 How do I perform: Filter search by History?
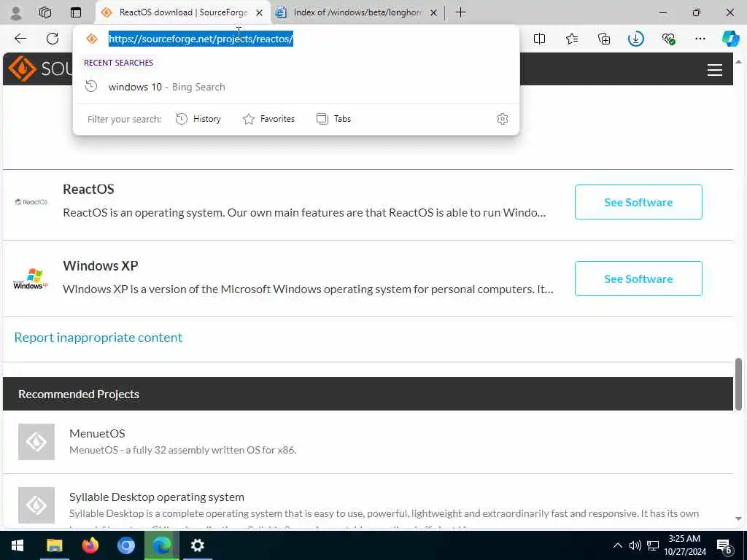pyautogui.click(x=198, y=119)
